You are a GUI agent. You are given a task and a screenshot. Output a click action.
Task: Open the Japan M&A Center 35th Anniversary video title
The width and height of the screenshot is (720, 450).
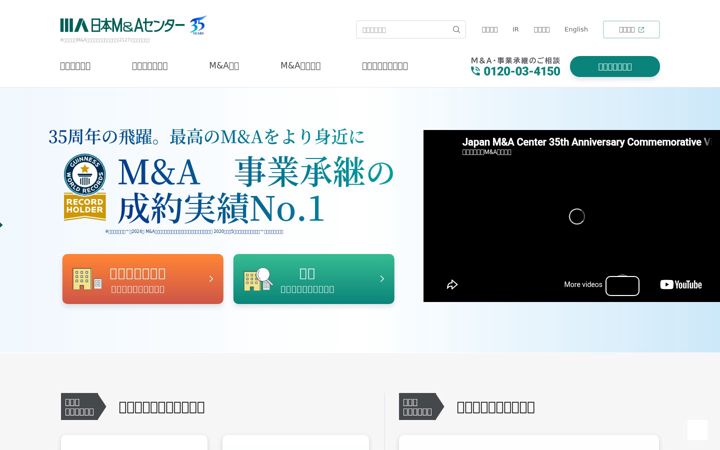(x=586, y=142)
